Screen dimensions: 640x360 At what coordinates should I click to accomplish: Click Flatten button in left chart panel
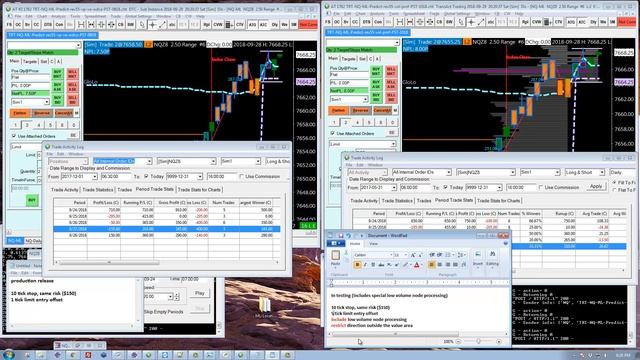20,113
